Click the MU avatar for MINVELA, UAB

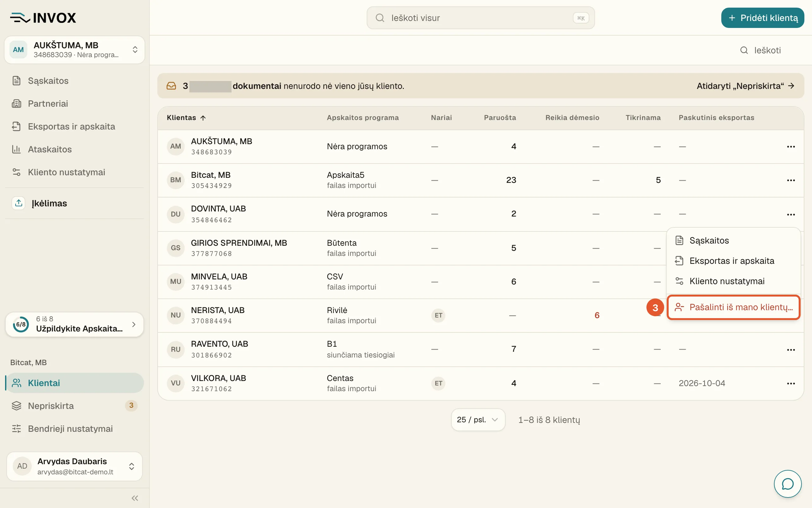[175, 282]
